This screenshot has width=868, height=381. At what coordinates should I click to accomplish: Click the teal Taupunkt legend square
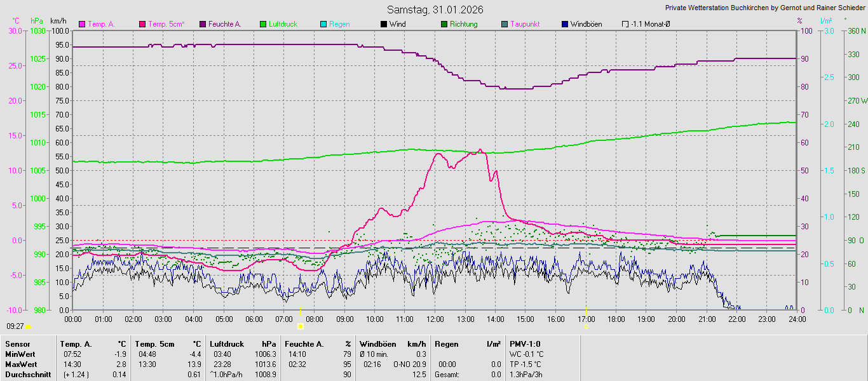505,24
